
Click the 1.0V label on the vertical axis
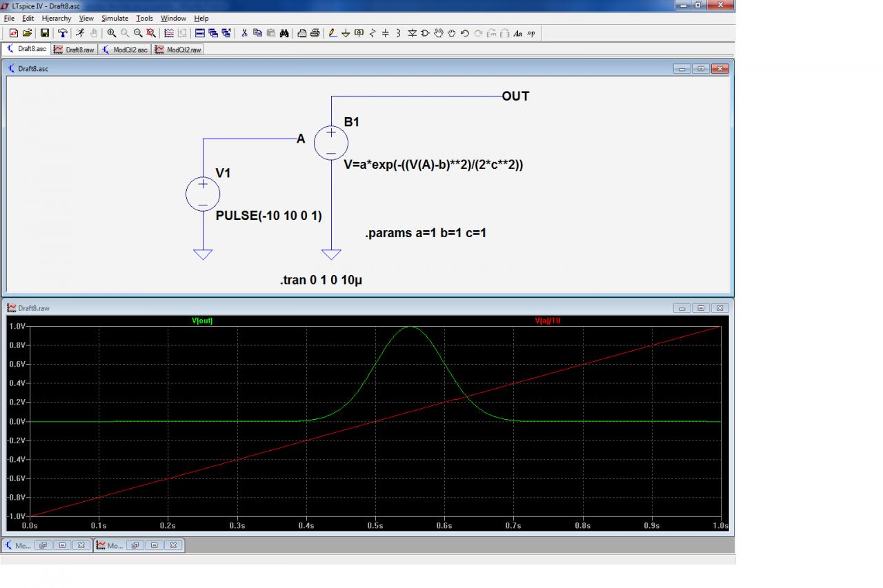[17, 326]
